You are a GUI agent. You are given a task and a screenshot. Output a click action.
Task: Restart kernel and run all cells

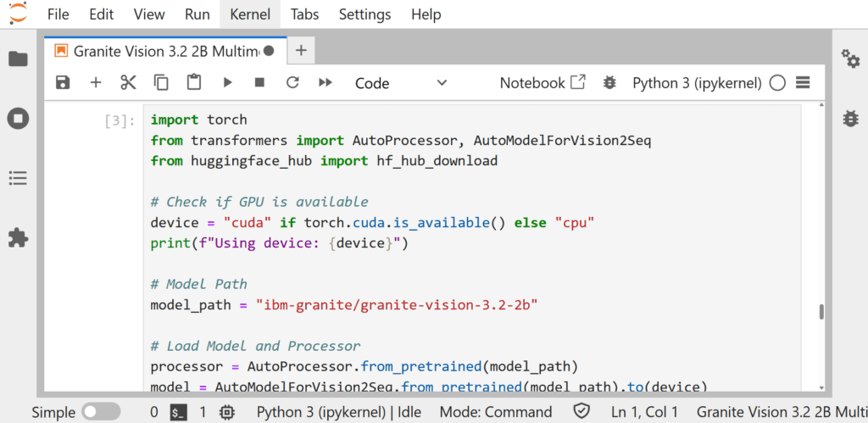click(325, 83)
